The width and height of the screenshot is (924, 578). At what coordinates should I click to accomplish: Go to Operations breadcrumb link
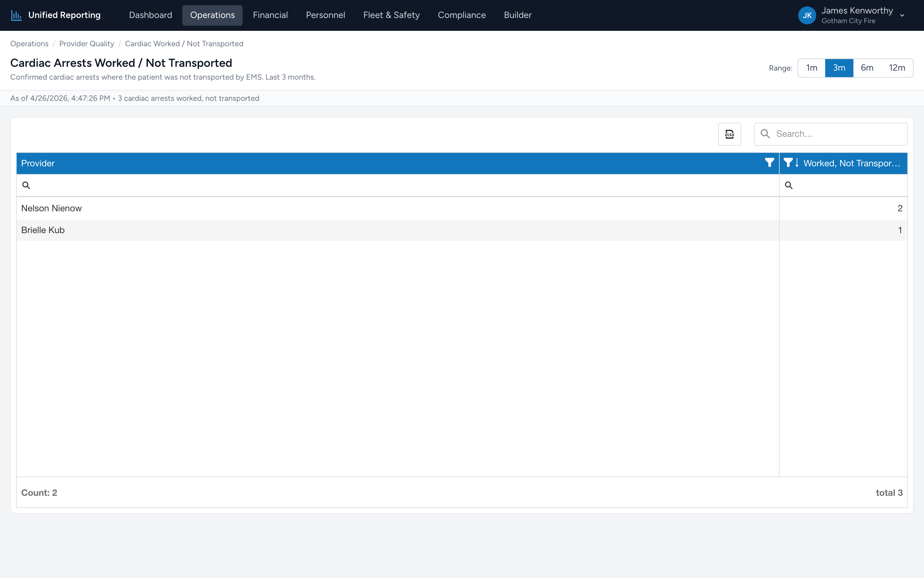tap(30, 44)
